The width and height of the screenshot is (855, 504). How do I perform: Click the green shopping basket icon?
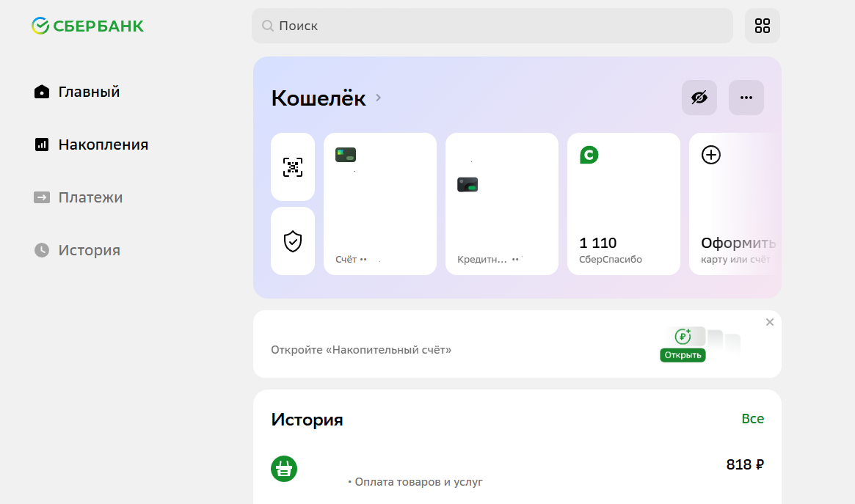(x=284, y=469)
